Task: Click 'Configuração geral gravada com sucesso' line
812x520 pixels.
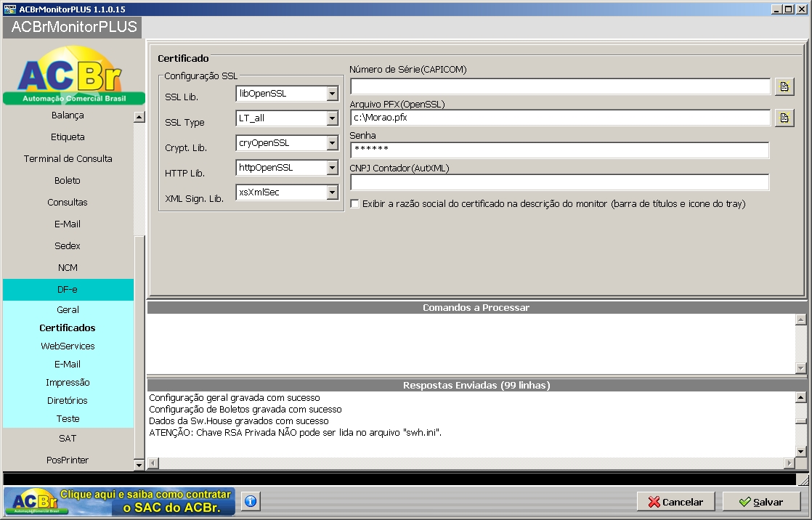Action: (235, 398)
